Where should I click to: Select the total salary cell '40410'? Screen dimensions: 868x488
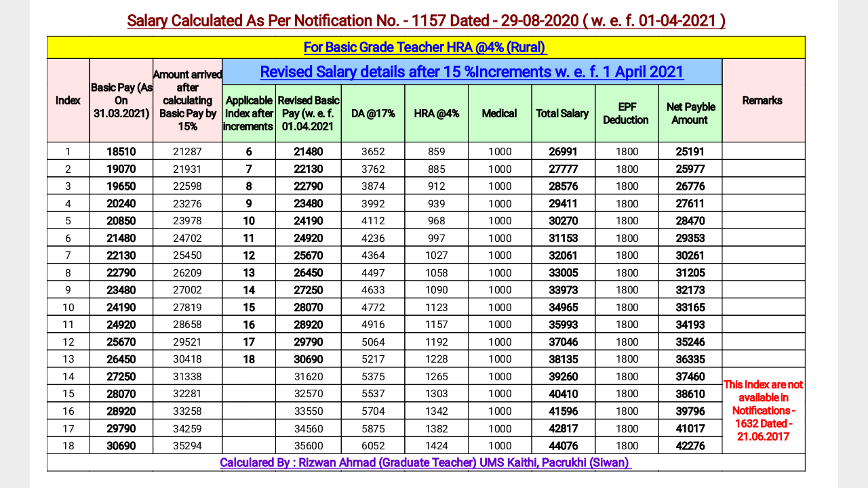(563, 394)
